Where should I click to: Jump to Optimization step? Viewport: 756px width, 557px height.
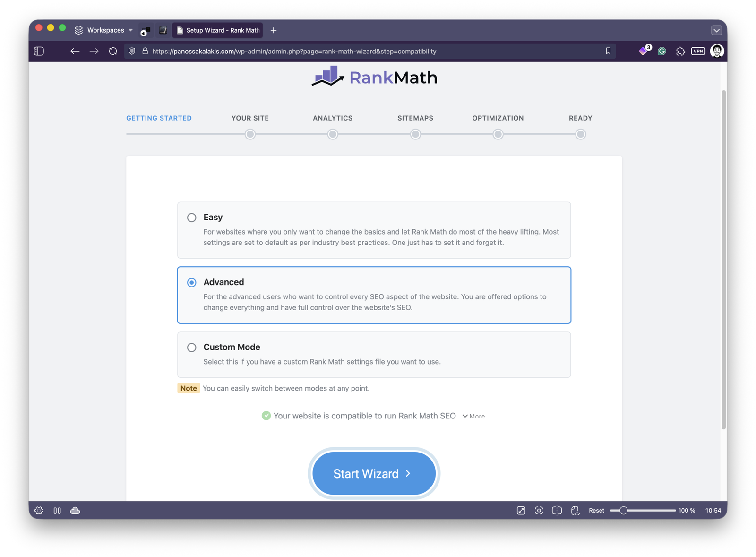(498, 118)
